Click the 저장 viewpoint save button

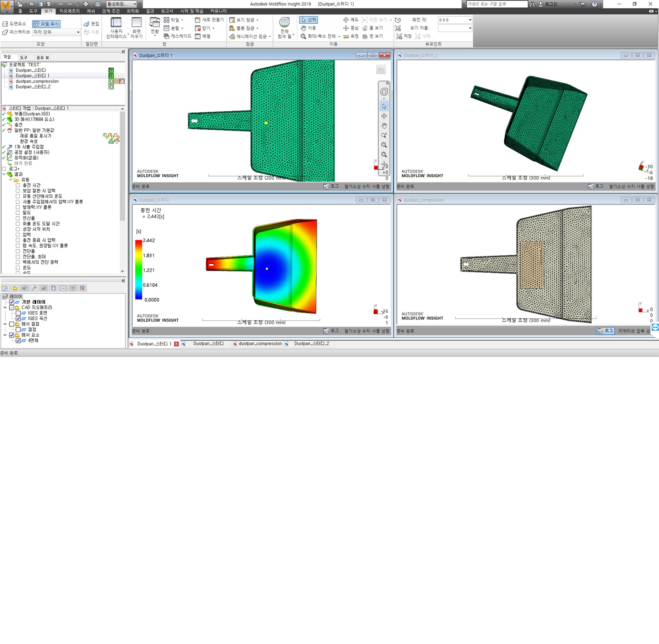click(x=404, y=36)
